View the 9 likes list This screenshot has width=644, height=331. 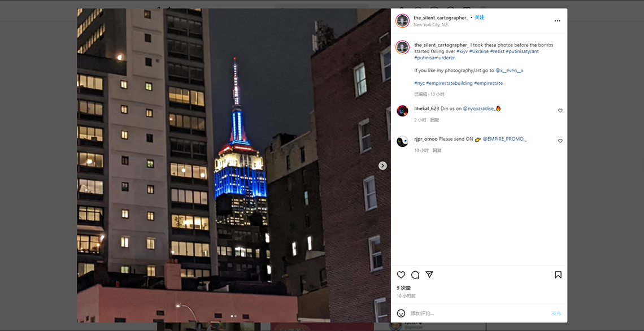(x=404, y=288)
